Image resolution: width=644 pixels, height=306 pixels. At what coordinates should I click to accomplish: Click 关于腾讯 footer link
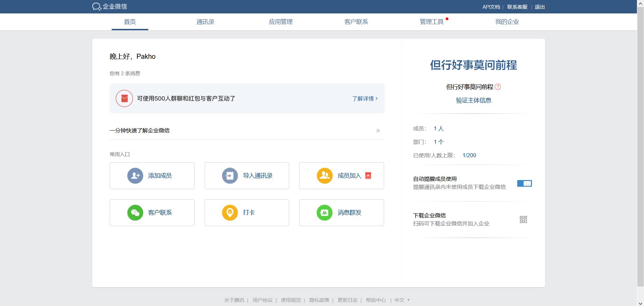234,300
